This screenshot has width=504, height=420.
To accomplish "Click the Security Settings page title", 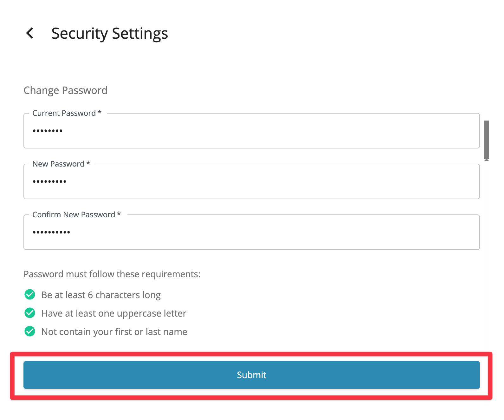I will click(x=110, y=33).
